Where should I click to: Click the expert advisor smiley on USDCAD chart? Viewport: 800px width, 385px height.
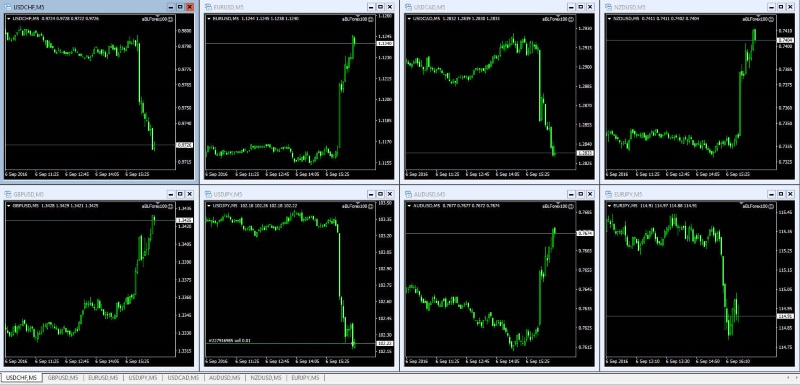coord(571,18)
